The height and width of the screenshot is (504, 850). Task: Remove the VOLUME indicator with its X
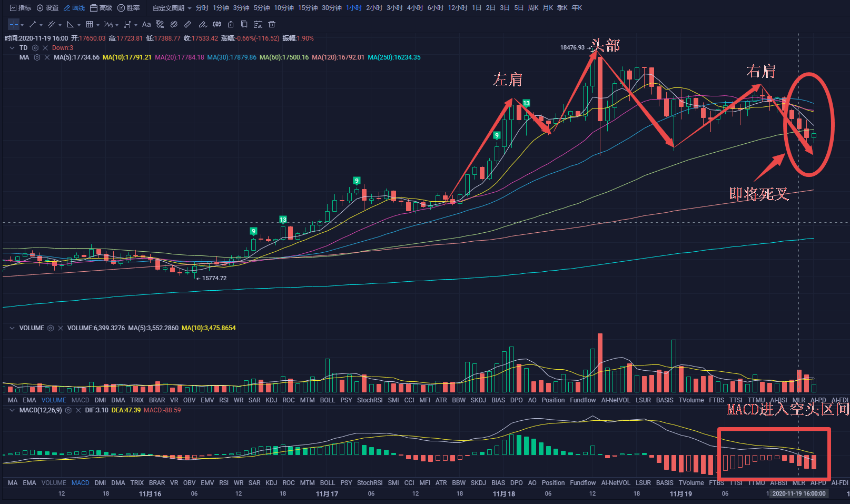coord(61,328)
